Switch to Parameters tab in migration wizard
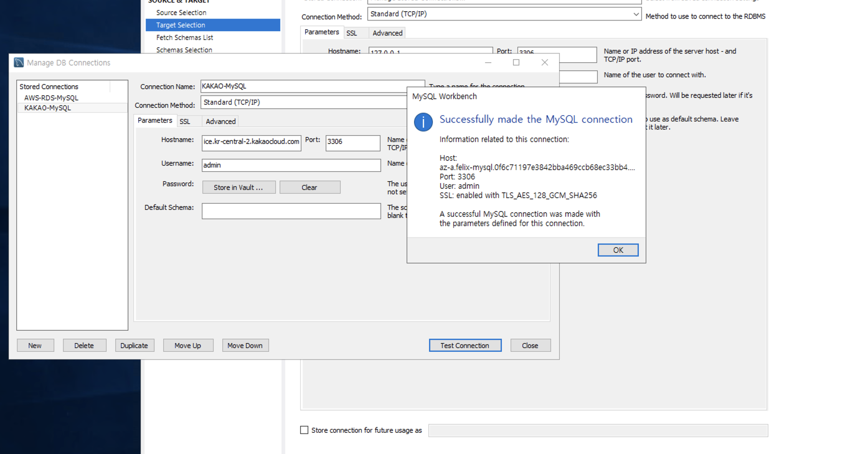Image resolution: width=868 pixels, height=454 pixels. pos(322,32)
